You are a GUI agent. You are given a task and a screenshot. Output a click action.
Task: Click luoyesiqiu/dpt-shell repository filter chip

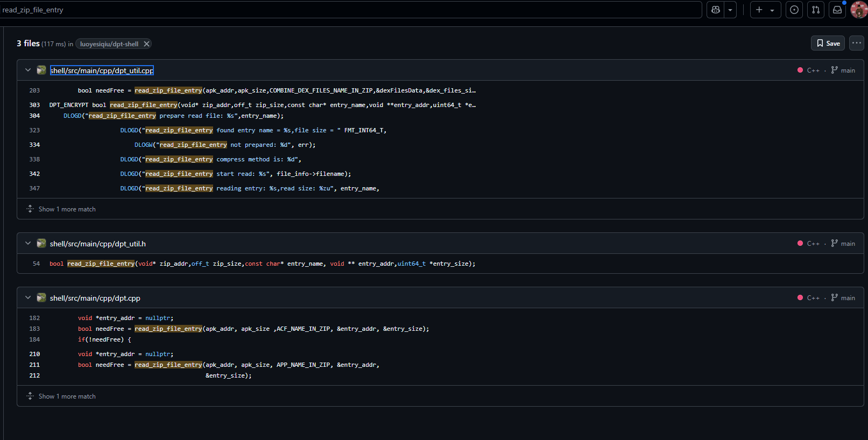[x=109, y=44]
